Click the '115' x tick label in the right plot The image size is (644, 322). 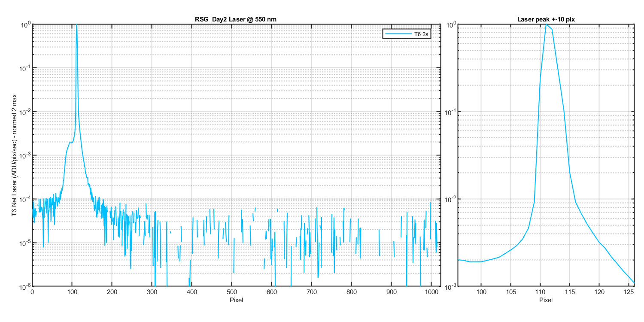coord(570,292)
